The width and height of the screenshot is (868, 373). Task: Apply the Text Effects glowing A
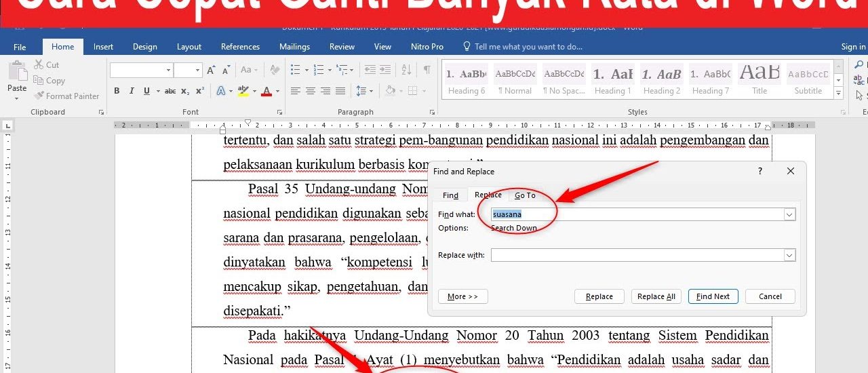[221, 91]
